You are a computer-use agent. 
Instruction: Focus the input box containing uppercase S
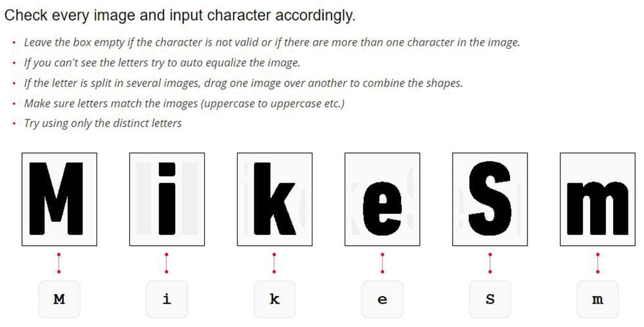pyautogui.click(x=489, y=299)
